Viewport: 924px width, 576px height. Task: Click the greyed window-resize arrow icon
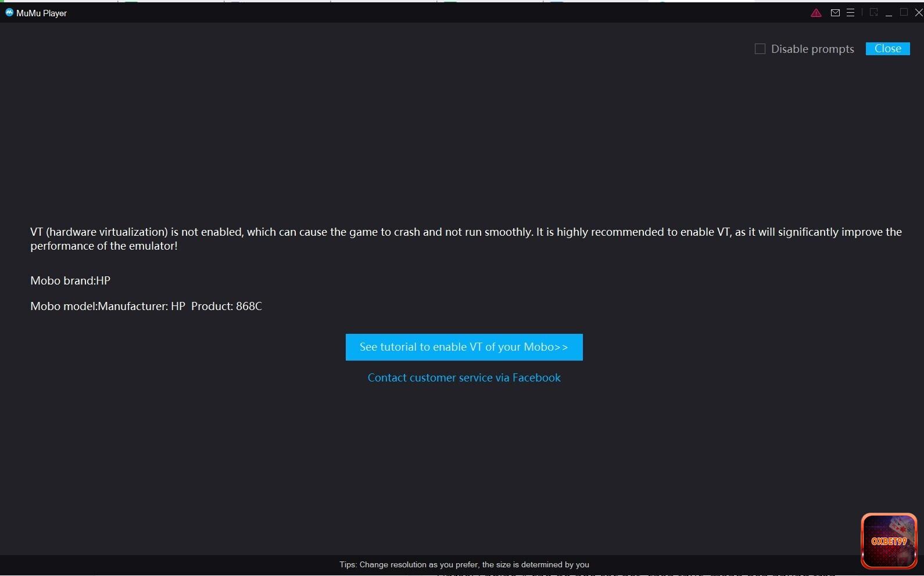click(873, 12)
